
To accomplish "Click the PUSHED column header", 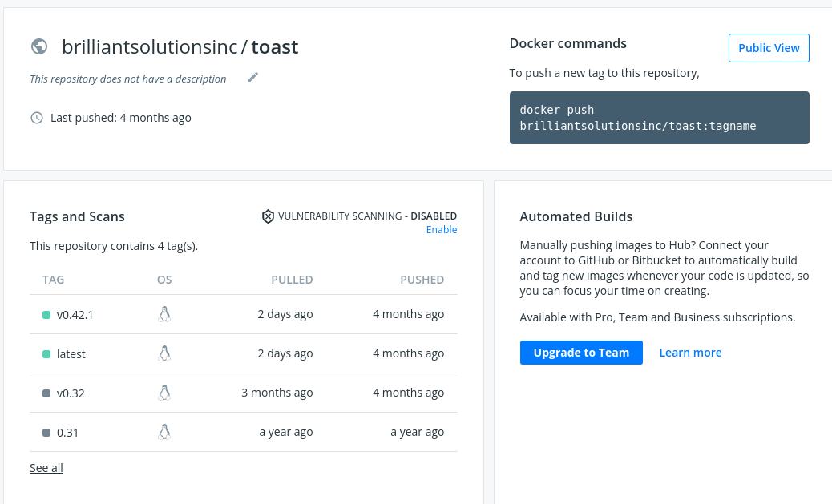I will coord(422,280).
